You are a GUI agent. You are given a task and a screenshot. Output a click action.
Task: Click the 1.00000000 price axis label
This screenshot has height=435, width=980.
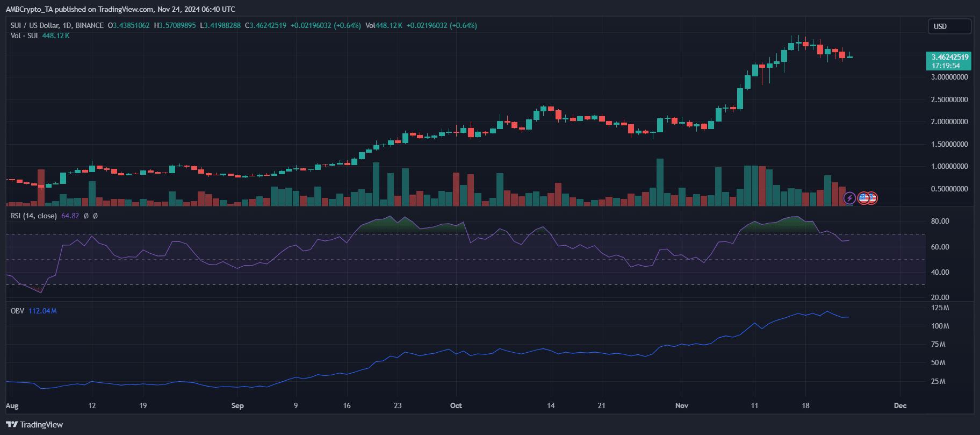(x=950, y=167)
